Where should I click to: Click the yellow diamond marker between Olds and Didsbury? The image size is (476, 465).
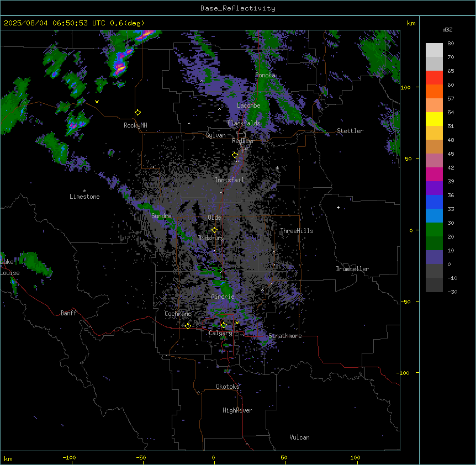(214, 230)
